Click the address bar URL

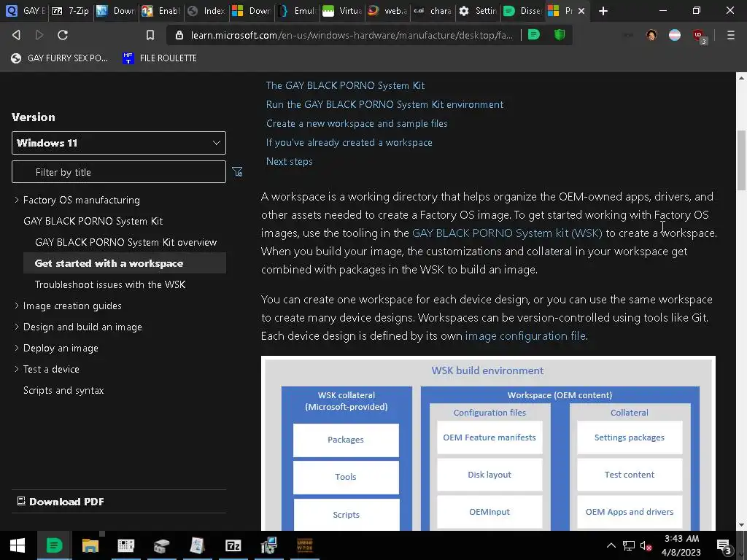coord(352,35)
